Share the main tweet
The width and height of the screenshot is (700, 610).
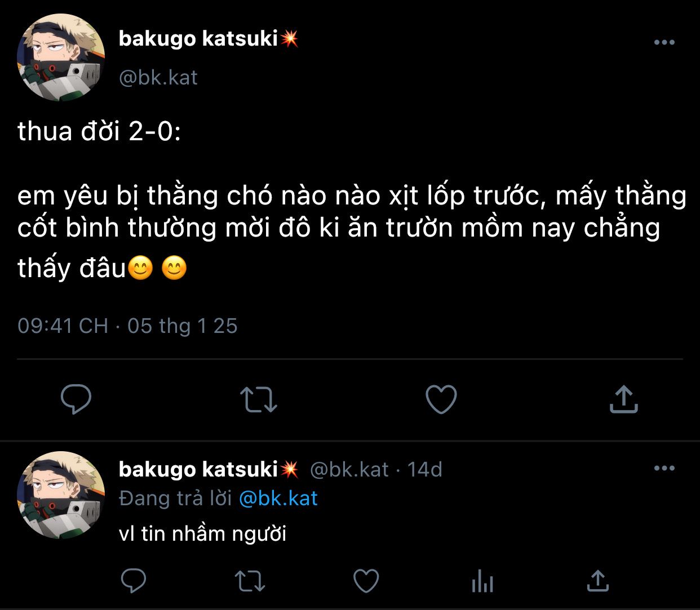click(624, 399)
